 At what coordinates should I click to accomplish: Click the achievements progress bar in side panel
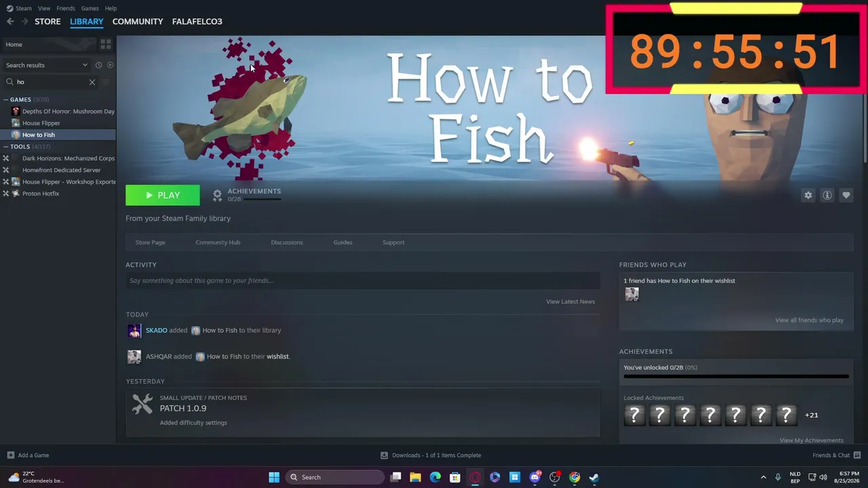tap(736, 376)
